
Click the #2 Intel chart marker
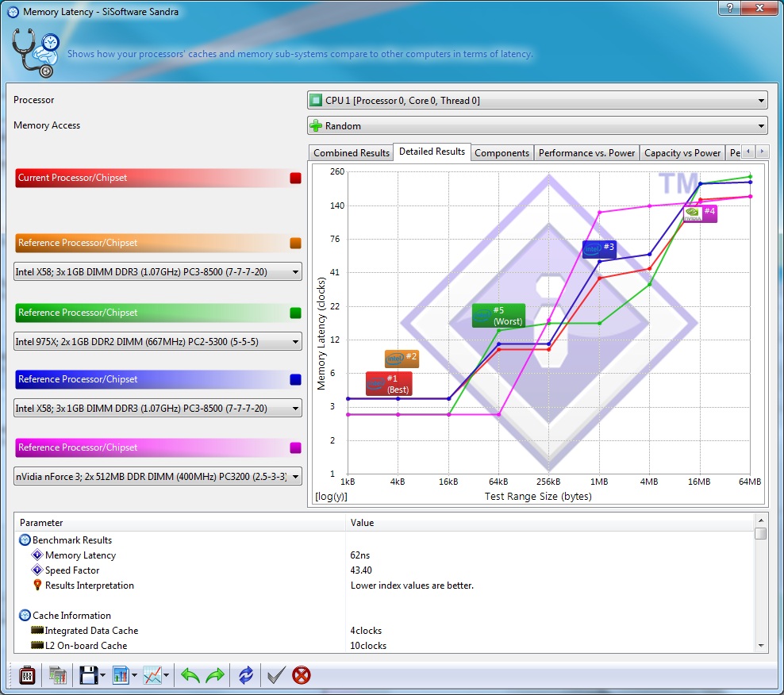pos(402,358)
